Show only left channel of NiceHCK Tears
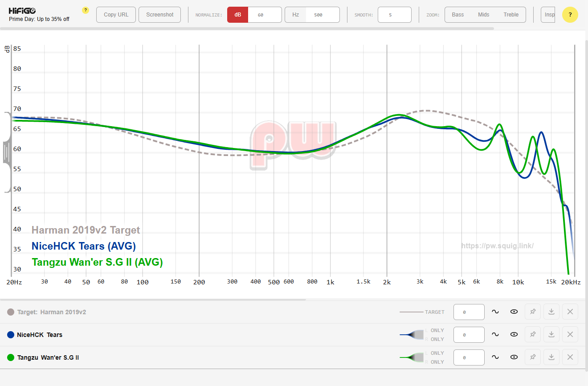The width and height of the screenshot is (588, 386). click(435, 330)
